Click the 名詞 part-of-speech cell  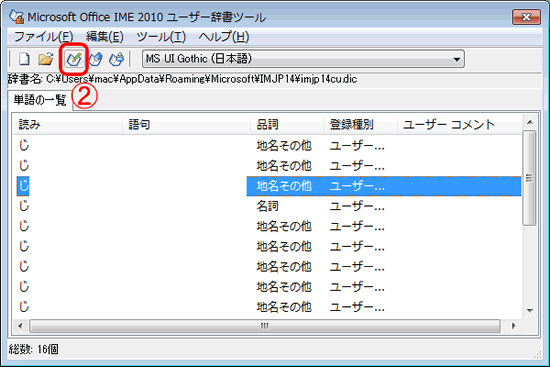(267, 206)
